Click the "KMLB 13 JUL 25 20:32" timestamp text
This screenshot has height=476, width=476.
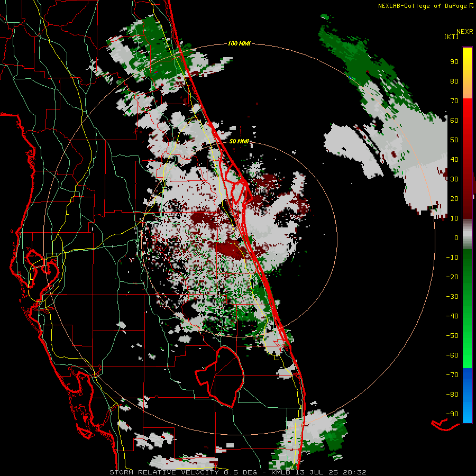(x=319, y=472)
